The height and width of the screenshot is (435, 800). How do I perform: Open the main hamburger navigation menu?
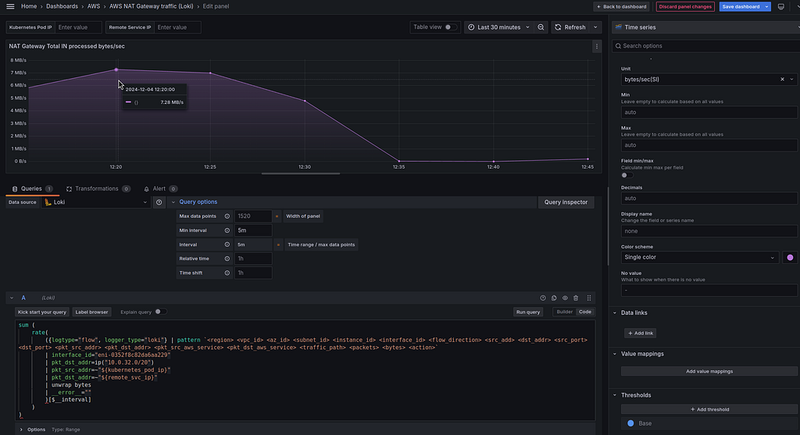pyautogui.click(x=10, y=7)
